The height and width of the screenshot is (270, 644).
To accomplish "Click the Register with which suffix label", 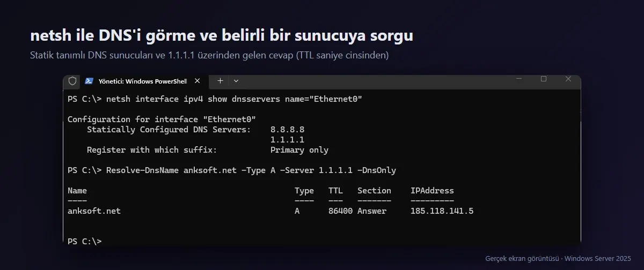I will pos(152,150).
